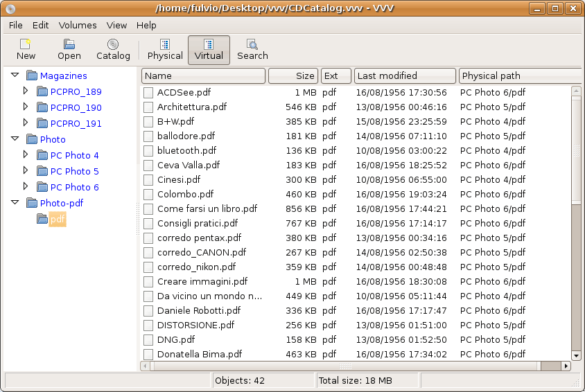Sort by the Size column header

[293, 76]
